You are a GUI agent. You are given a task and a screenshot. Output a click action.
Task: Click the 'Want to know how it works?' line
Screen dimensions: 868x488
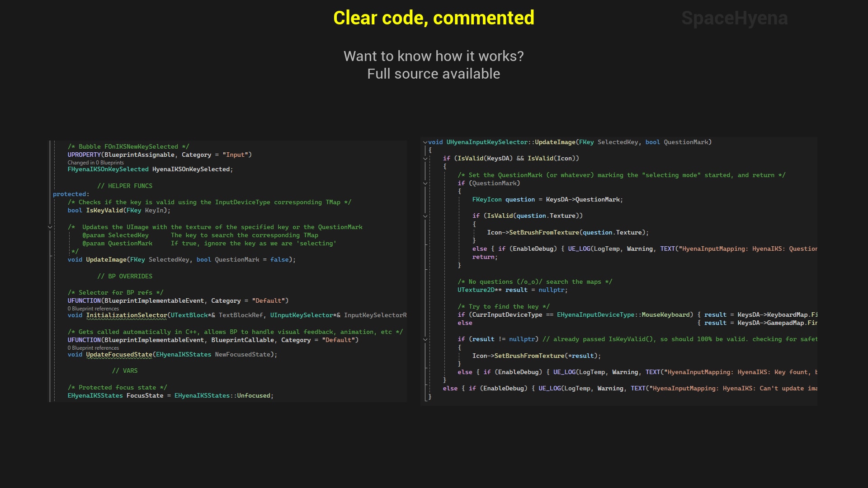pos(434,56)
